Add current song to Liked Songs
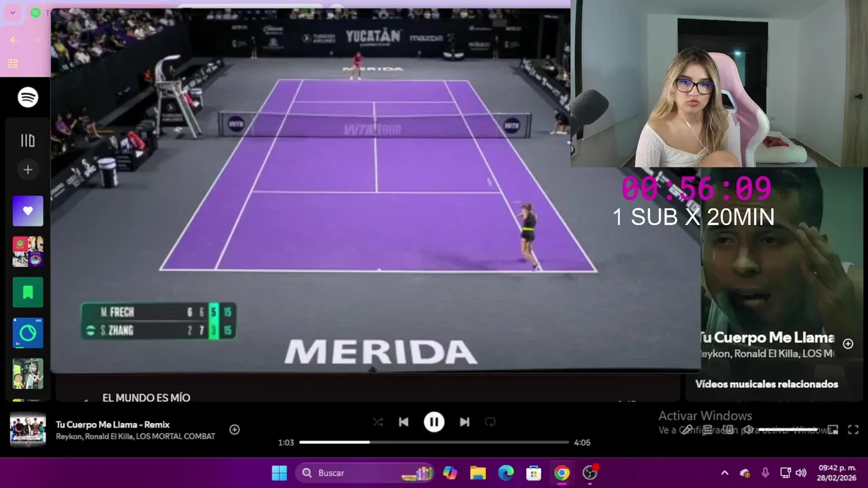The width and height of the screenshot is (868, 488). [235, 430]
